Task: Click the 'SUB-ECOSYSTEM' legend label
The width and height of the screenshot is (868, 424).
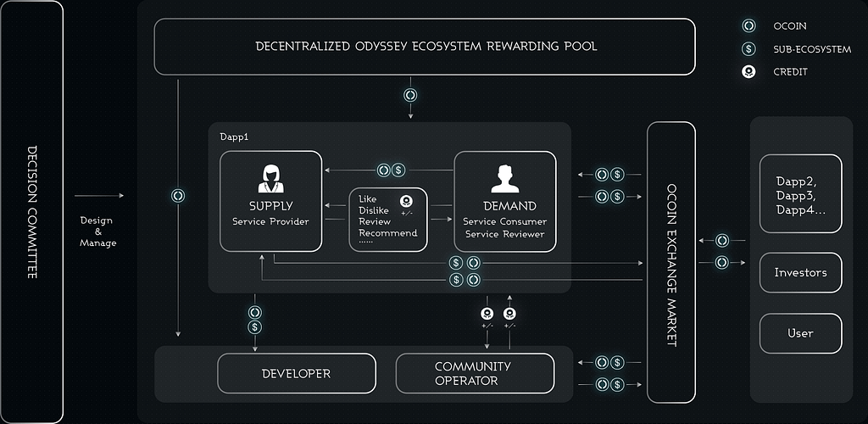Action: click(812, 49)
